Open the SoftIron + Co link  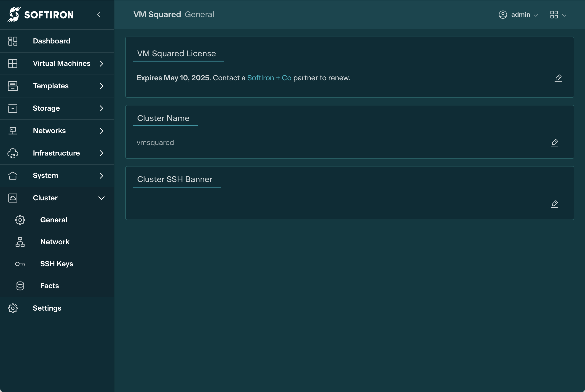click(x=269, y=78)
